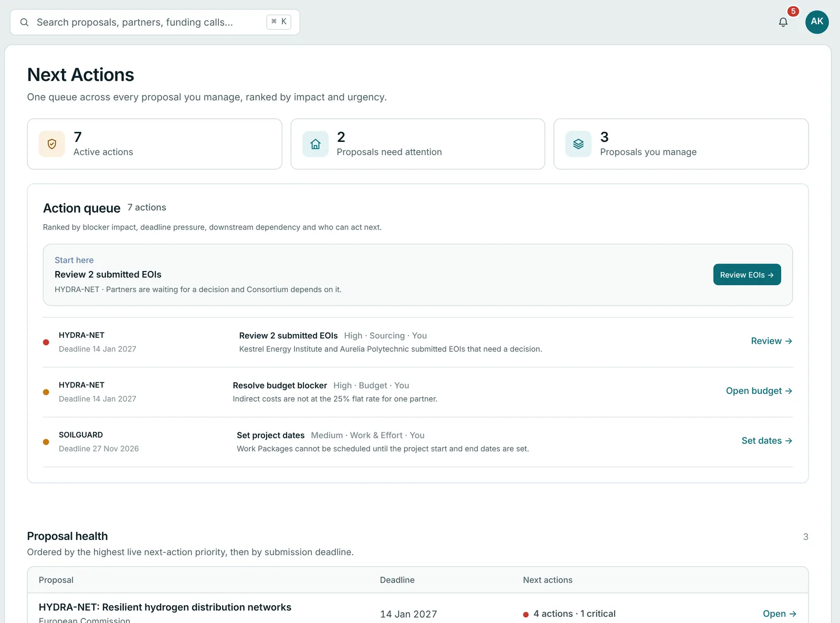
Task: Click the Proposal health heading
Action: point(67,536)
